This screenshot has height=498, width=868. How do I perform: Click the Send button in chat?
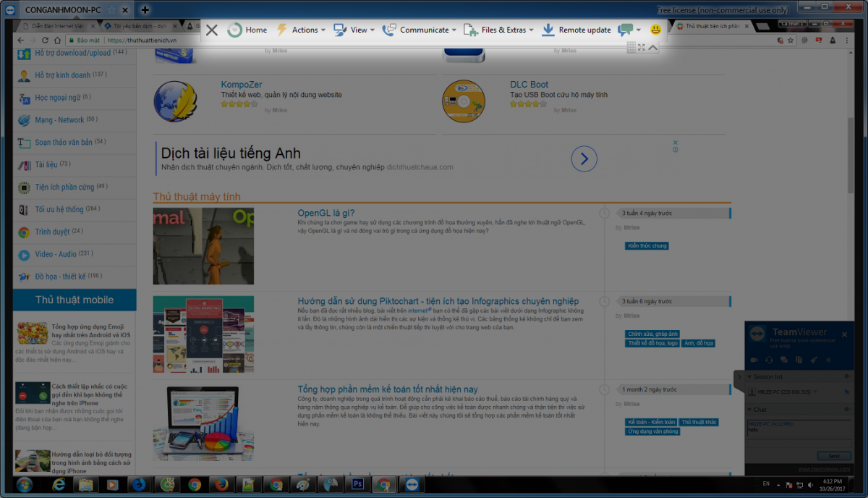[x=834, y=456]
